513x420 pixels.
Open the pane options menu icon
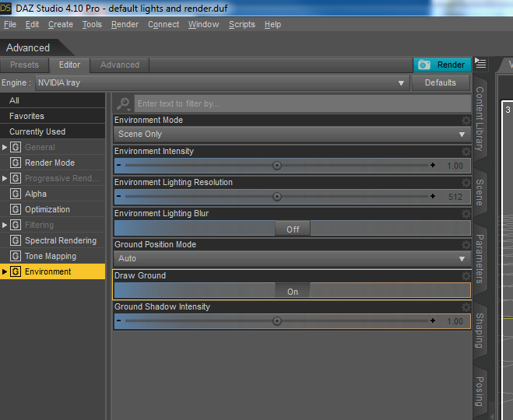[x=480, y=63]
